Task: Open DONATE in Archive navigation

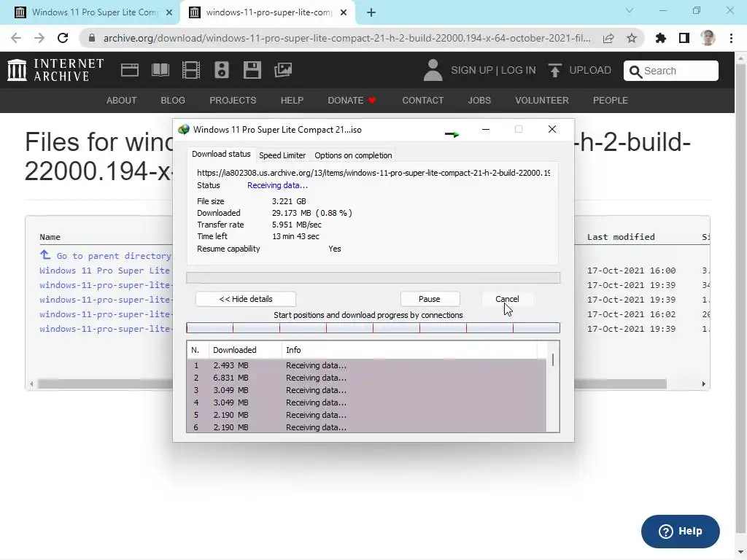Action: coord(352,101)
